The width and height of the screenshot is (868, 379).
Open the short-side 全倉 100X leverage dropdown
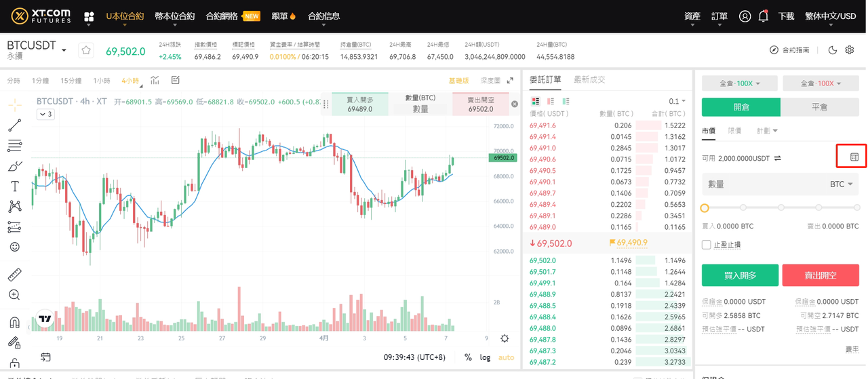click(x=821, y=83)
